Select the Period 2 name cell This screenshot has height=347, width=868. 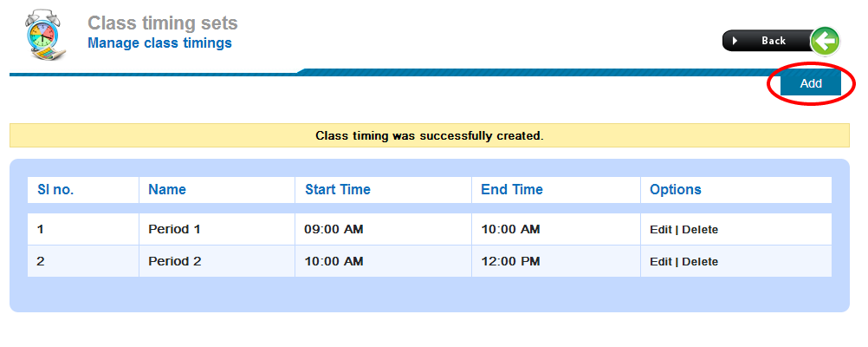pyautogui.click(x=174, y=261)
